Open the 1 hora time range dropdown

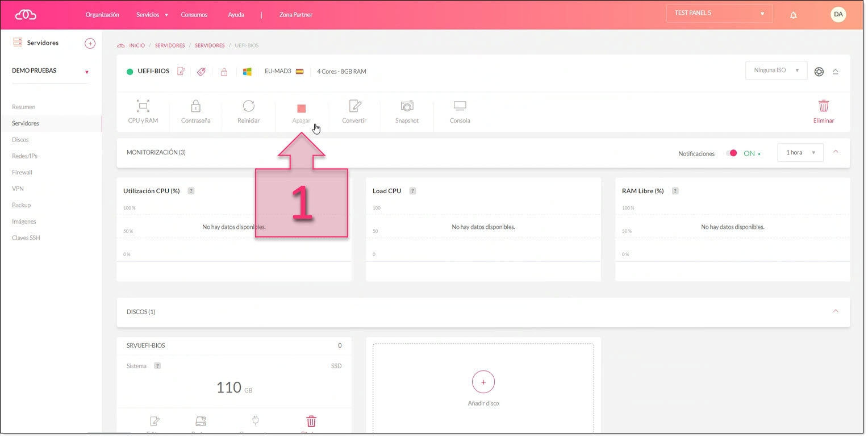point(800,153)
